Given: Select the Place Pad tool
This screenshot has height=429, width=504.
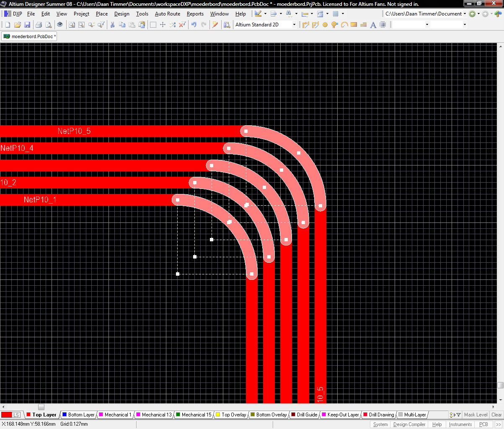Looking at the screenshot, I should 325,25.
